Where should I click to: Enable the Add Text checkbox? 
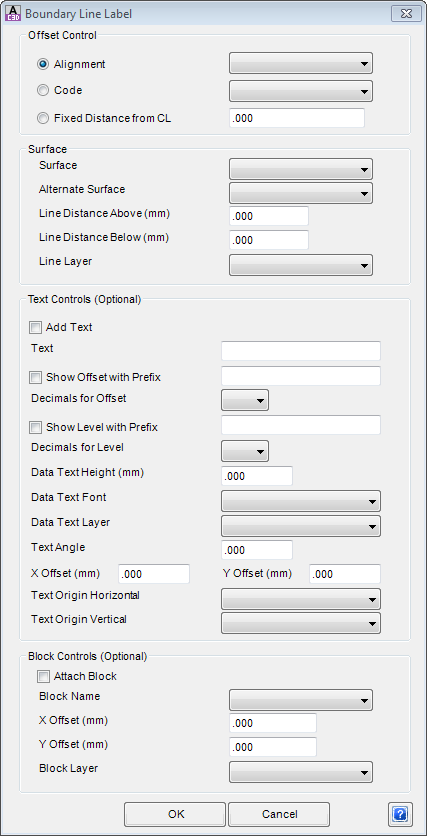point(36,327)
